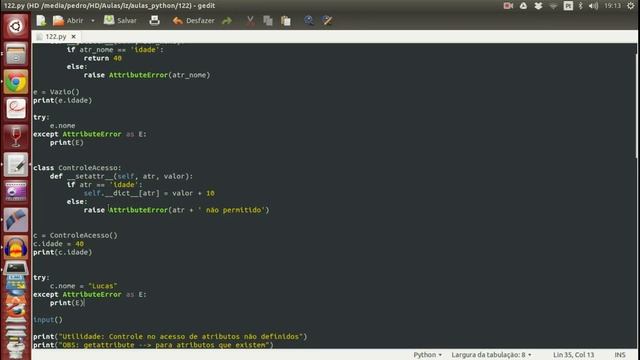Open the Files manager in dock
The image size is (640, 360).
16,54
